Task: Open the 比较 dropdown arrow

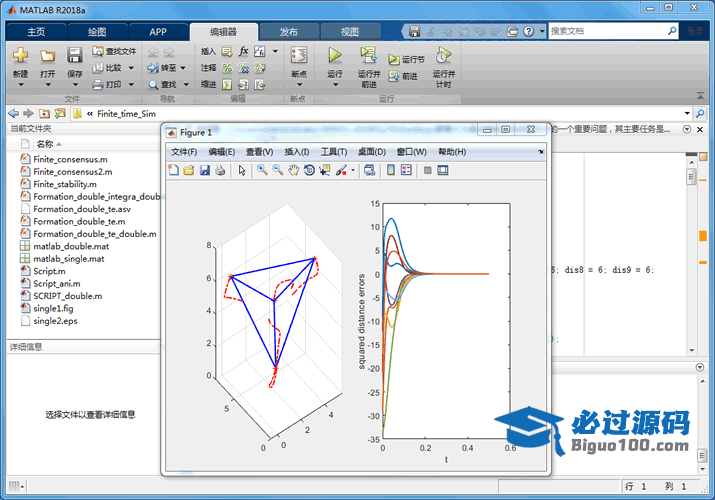Action: [x=131, y=68]
